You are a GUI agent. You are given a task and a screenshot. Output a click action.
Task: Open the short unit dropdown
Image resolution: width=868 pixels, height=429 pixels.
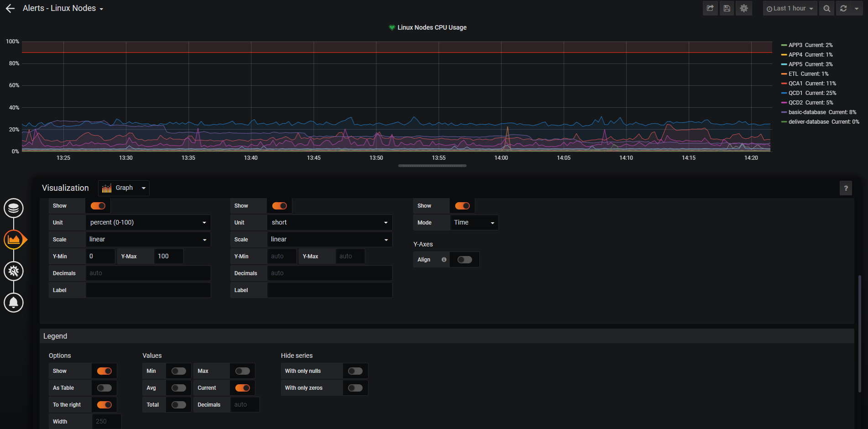330,223
